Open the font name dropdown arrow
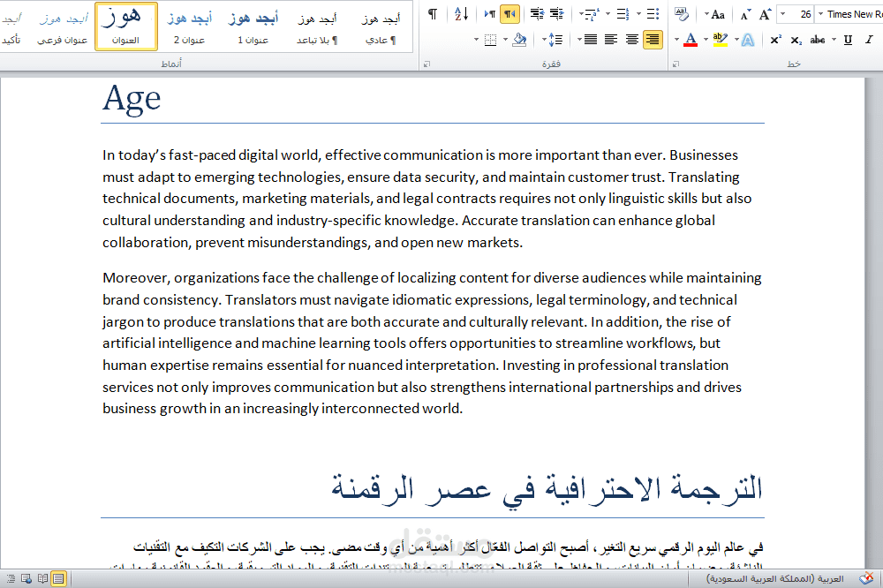The height and width of the screenshot is (588, 883). (820, 14)
